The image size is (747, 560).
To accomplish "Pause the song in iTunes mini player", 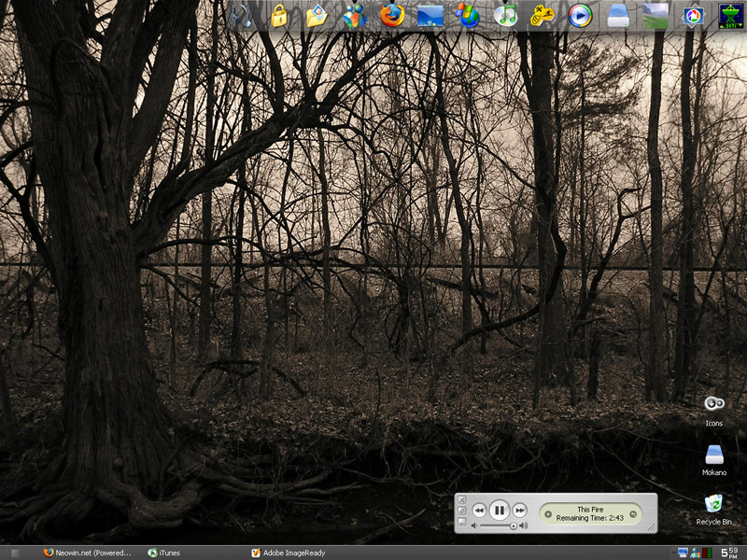I will click(x=500, y=510).
